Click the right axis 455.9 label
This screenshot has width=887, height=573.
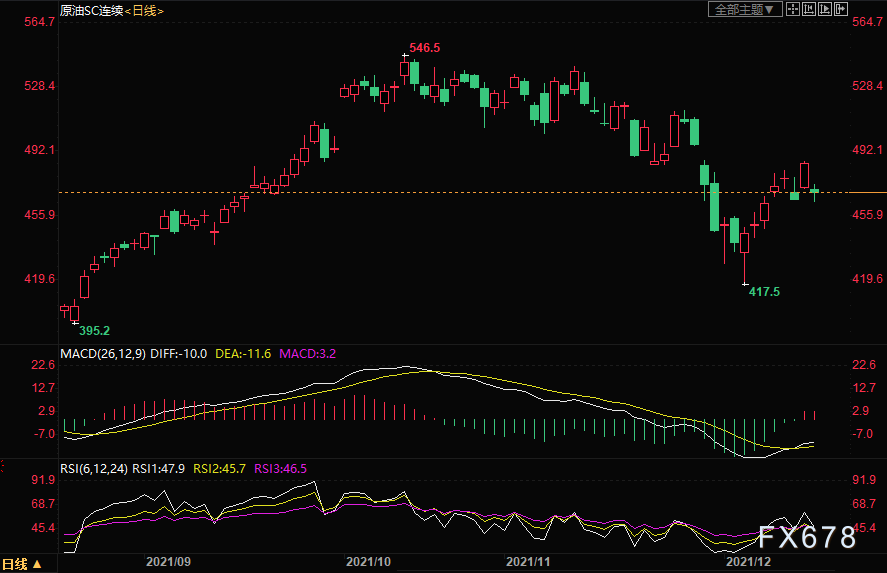(868, 215)
